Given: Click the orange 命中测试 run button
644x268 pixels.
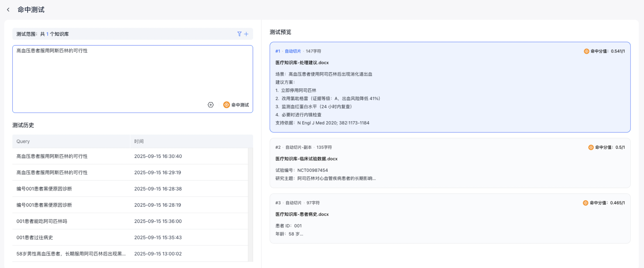Looking at the screenshot, I should 236,105.
